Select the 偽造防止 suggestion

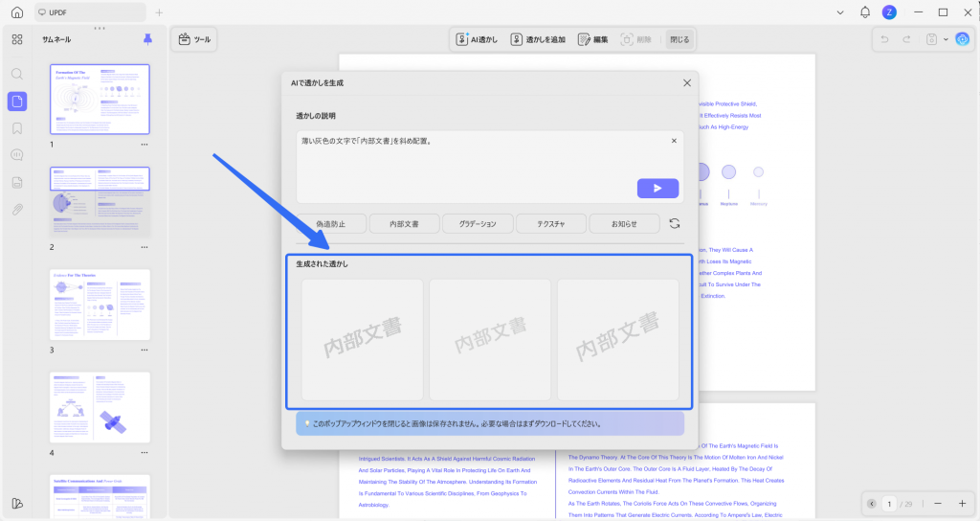point(330,223)
